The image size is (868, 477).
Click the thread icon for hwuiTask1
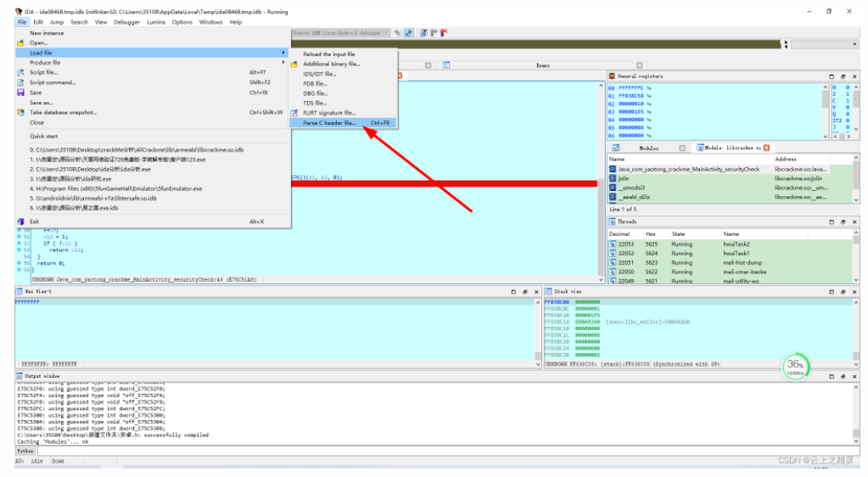[613, 254]
